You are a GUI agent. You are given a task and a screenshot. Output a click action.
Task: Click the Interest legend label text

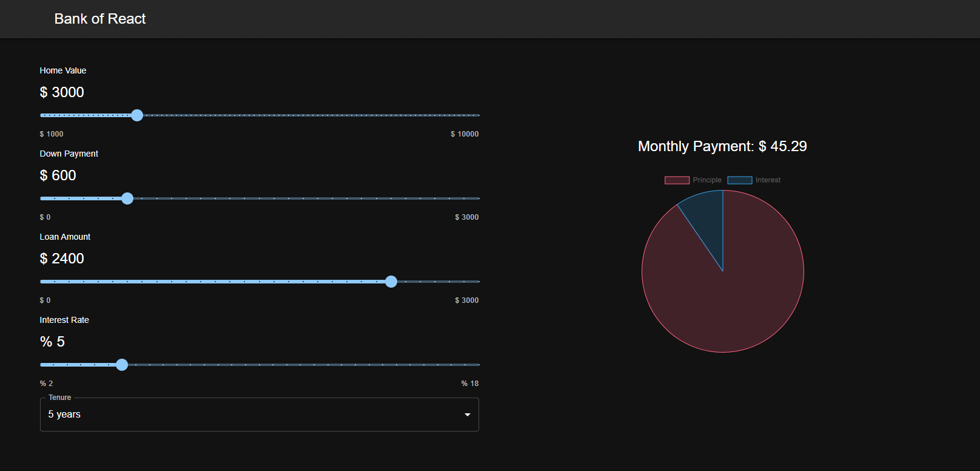[x=768, y=180]
